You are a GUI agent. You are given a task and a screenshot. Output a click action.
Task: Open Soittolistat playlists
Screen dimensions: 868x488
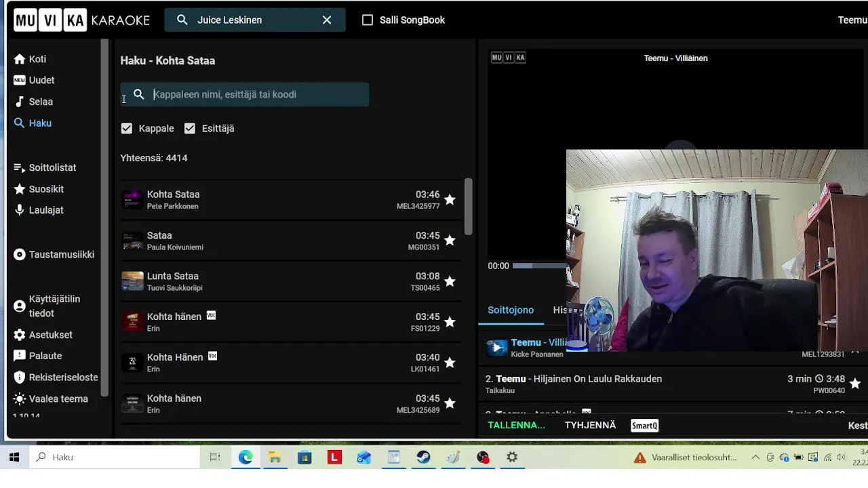[x=45, y=167]
